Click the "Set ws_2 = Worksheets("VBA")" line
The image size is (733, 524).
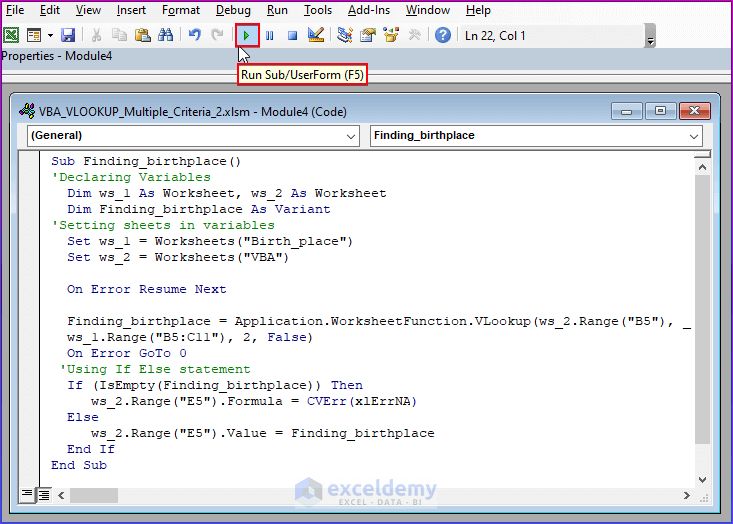[x=178, y=257]
